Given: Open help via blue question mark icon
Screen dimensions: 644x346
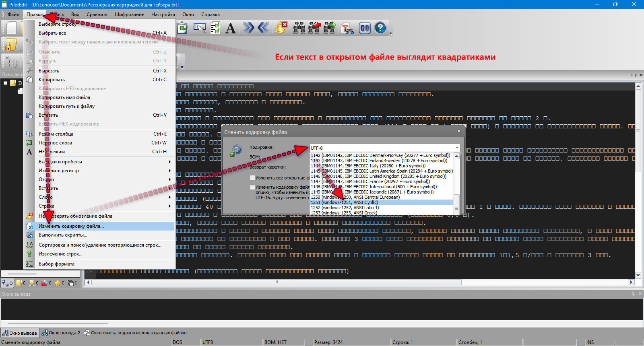Looking at the screenshot, I should (x=380, y=28).
